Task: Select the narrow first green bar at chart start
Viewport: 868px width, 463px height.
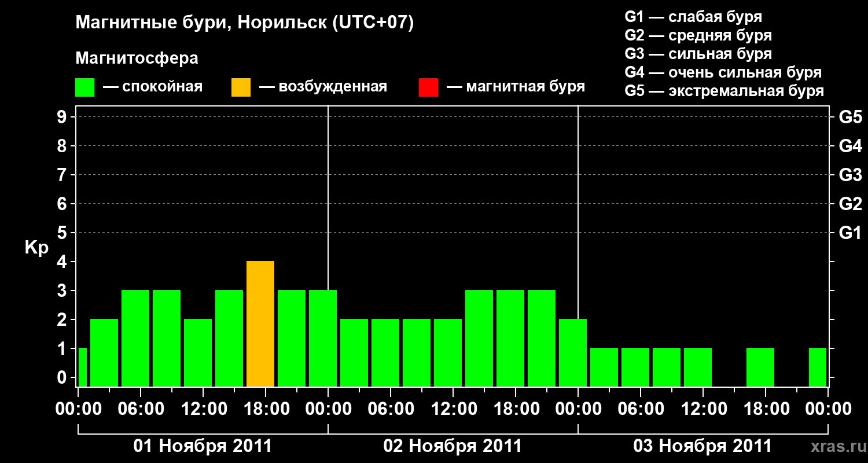Action: pyautogui.click(x=82, y=367)
